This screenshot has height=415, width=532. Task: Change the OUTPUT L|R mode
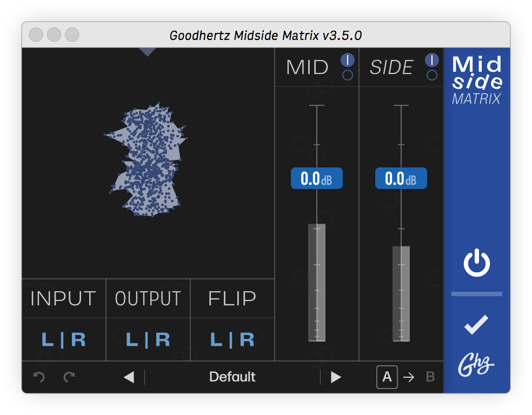[x=148, y=339]
